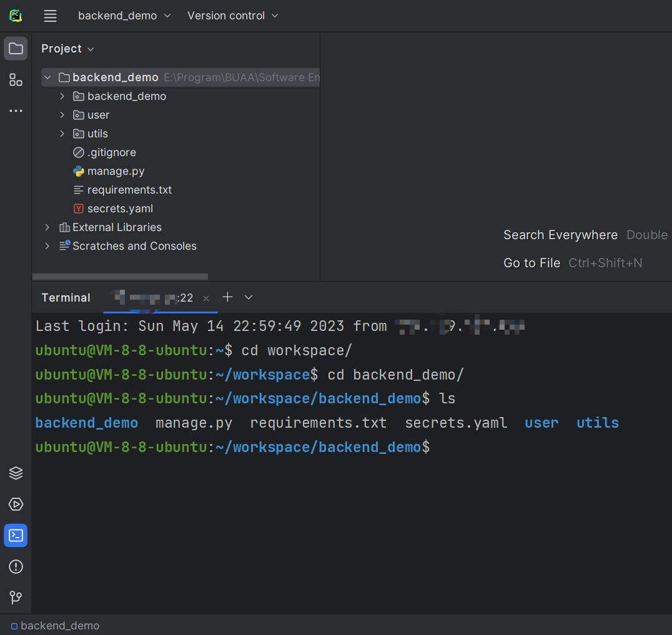
Task: Open the Version control dropdown
Action: (x=232, y=16)
